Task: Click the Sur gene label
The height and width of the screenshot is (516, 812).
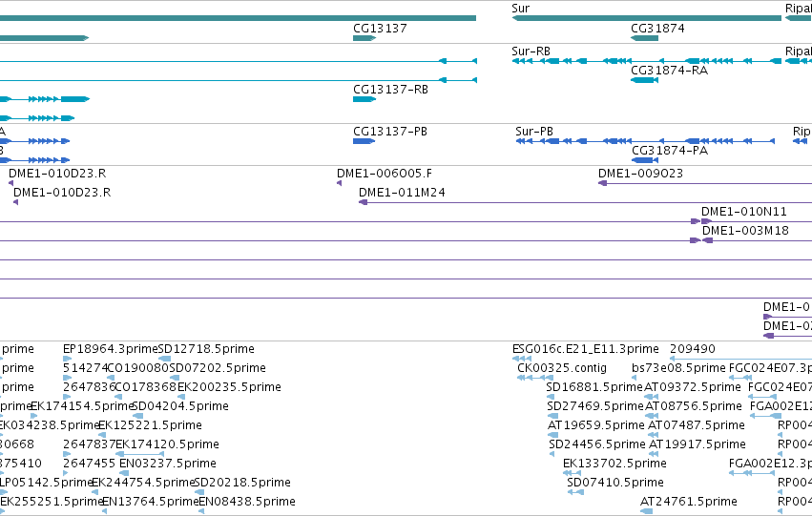Action: [520, 9]
